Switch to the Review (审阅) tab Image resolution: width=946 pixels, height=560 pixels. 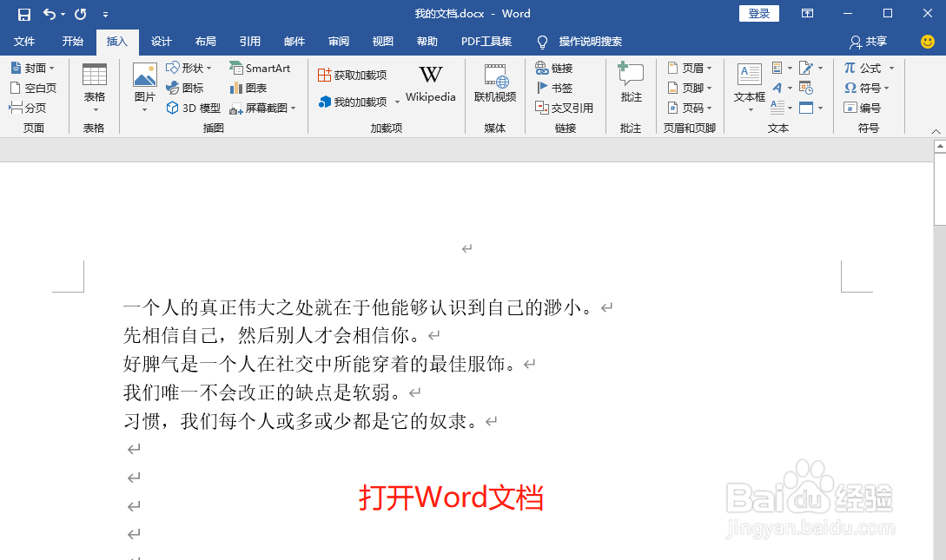[339, 42]
